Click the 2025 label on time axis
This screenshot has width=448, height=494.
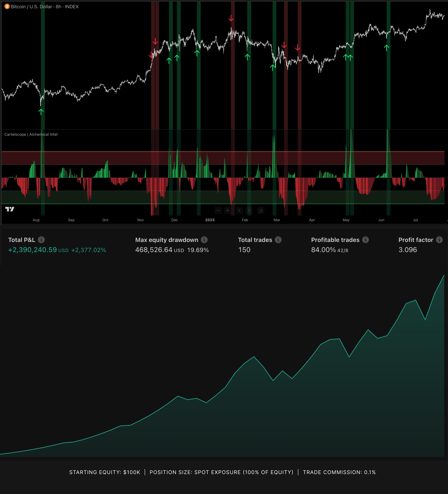click(x=210, y=220)
